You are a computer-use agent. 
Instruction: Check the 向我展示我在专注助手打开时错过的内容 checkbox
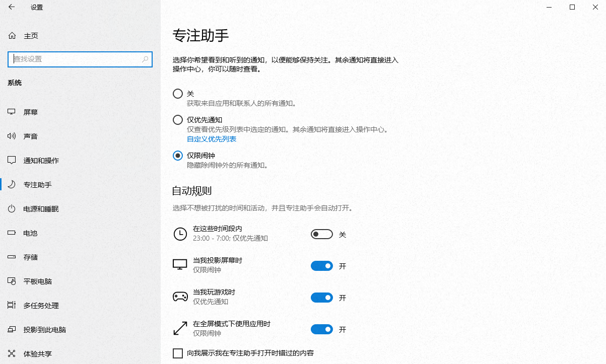tap(178, 353)
